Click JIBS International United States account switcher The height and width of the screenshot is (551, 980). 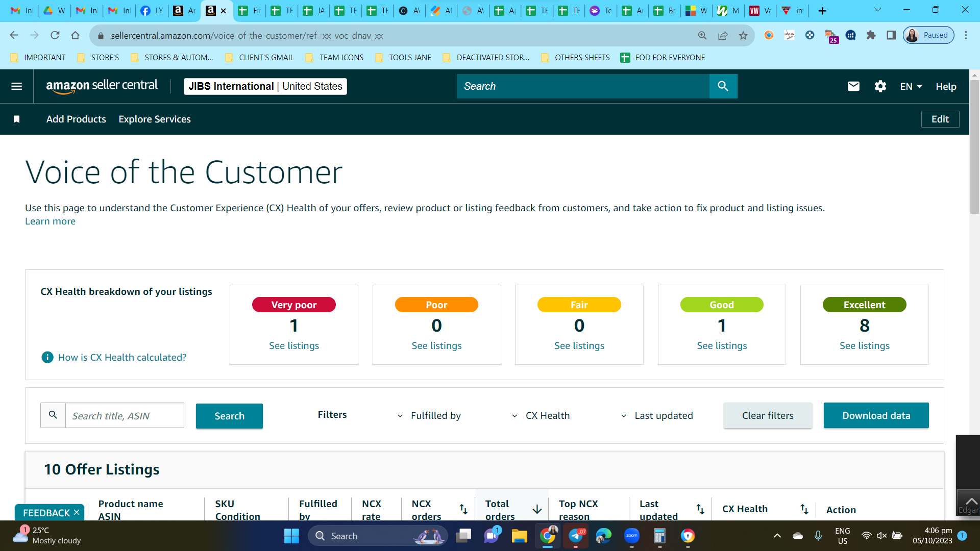[265, 86]
